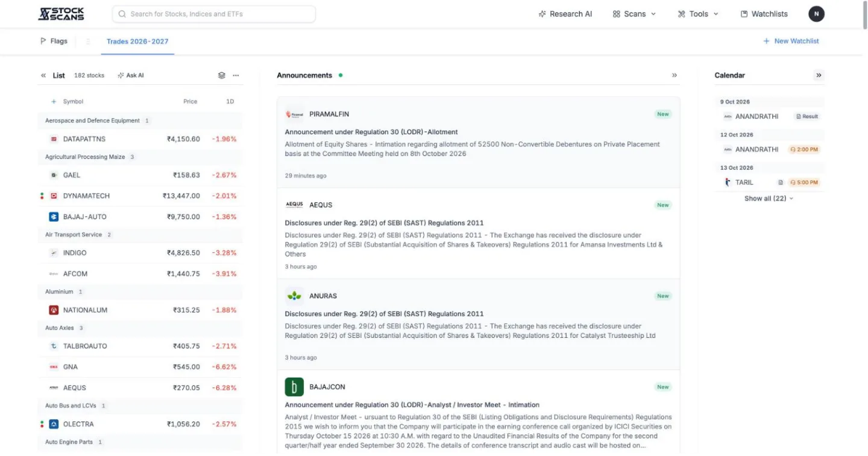The image size is (868, 456).
Task: Click the drag handle next to Flags
Action: (88, 42)
